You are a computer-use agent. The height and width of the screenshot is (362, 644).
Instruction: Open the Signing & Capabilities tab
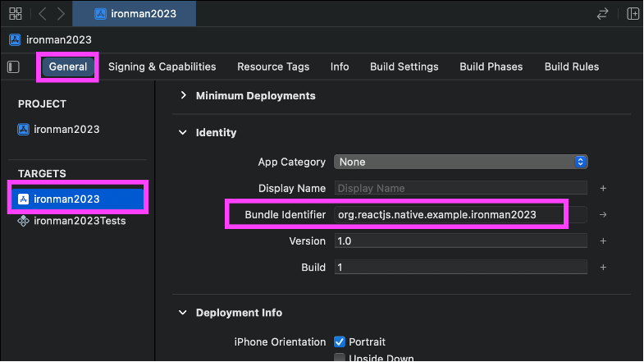[x=162, y=66]
